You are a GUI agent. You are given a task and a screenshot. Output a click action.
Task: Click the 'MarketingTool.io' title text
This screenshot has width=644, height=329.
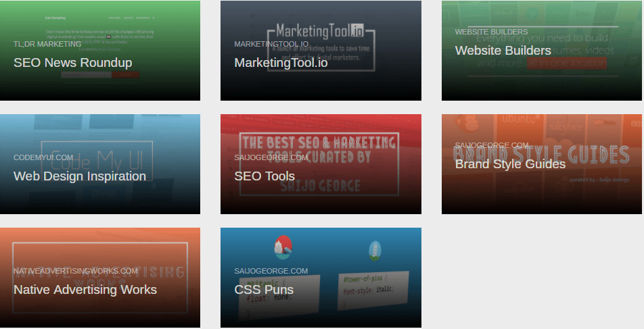281,63
